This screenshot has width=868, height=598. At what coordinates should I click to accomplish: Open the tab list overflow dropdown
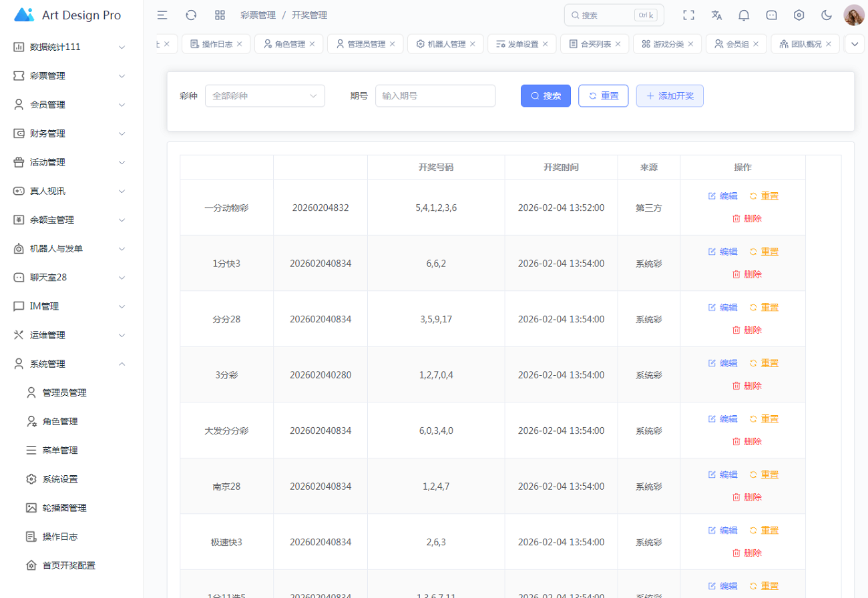(x=854, y=44)
